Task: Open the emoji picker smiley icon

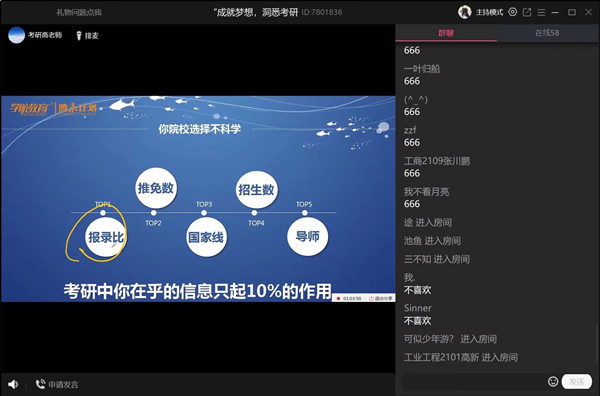Action: pyautogui.click(x=553, y=381)
